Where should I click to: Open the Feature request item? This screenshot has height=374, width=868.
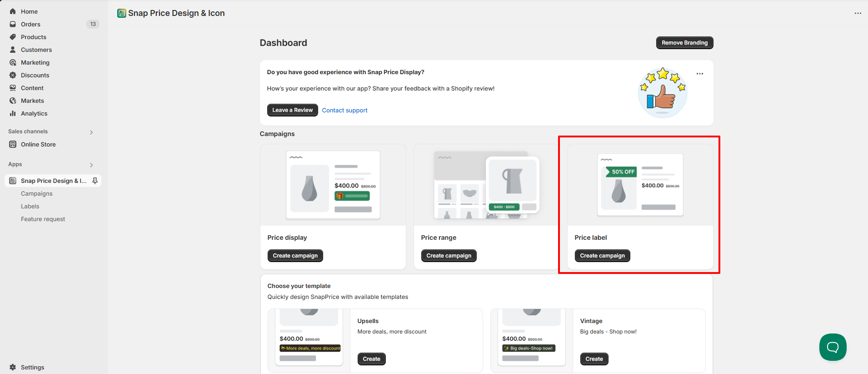coord(43,219)
